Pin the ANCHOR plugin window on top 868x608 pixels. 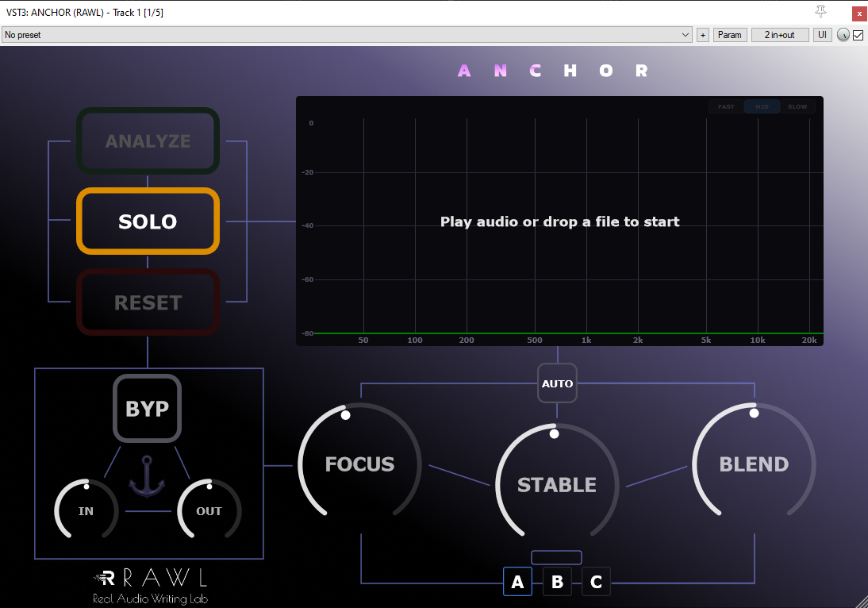click(x=820, y=12)
